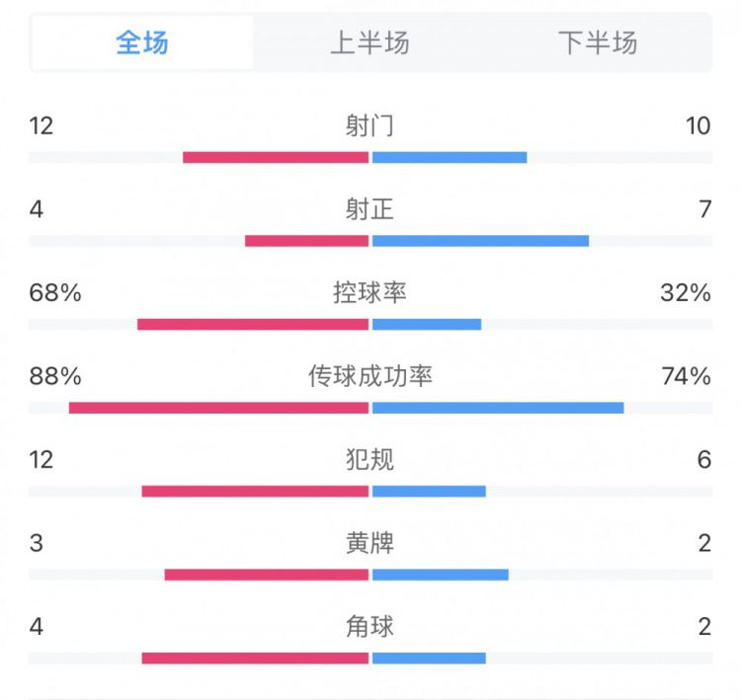
Task: Click the 控球率 stat label
Action: coord(370,292)
